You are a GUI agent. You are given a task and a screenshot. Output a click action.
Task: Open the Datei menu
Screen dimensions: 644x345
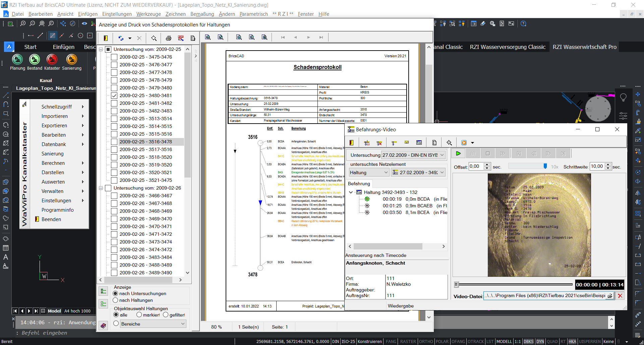tap(17, 14)
